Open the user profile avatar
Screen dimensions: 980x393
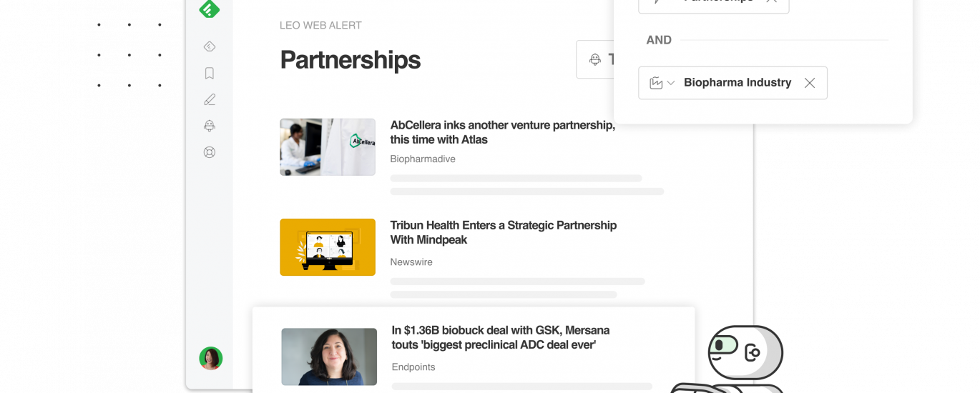tap(210, 358)
